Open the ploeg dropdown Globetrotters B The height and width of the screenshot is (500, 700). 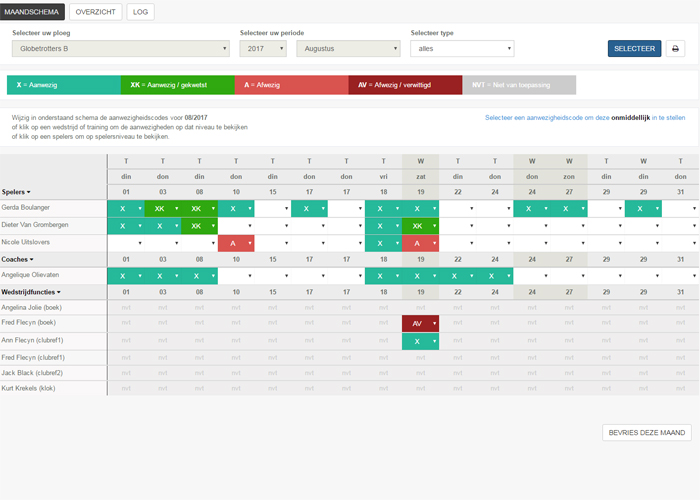click(x=121, y=49)
